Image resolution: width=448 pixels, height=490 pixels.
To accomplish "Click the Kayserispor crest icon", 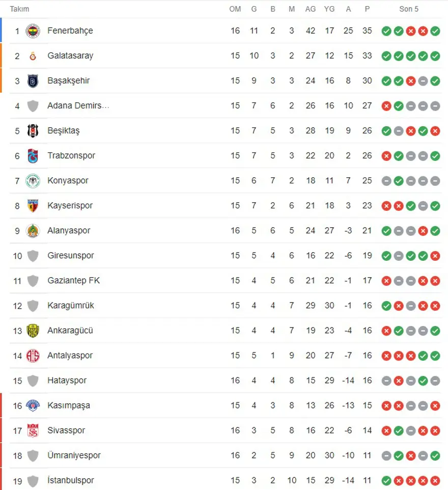I will click(33, 205).
